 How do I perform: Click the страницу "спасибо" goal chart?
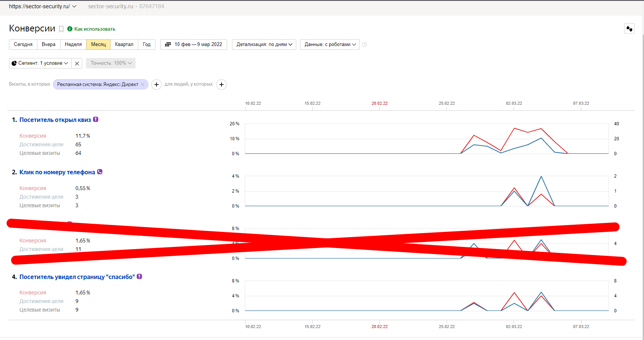[427, 296]
